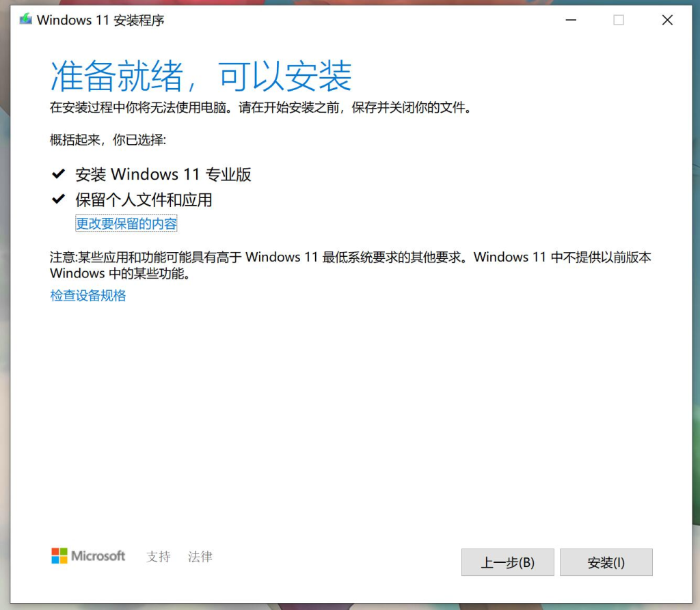Click the 准备就绪，可以安装 heading

tap(201, 76)
